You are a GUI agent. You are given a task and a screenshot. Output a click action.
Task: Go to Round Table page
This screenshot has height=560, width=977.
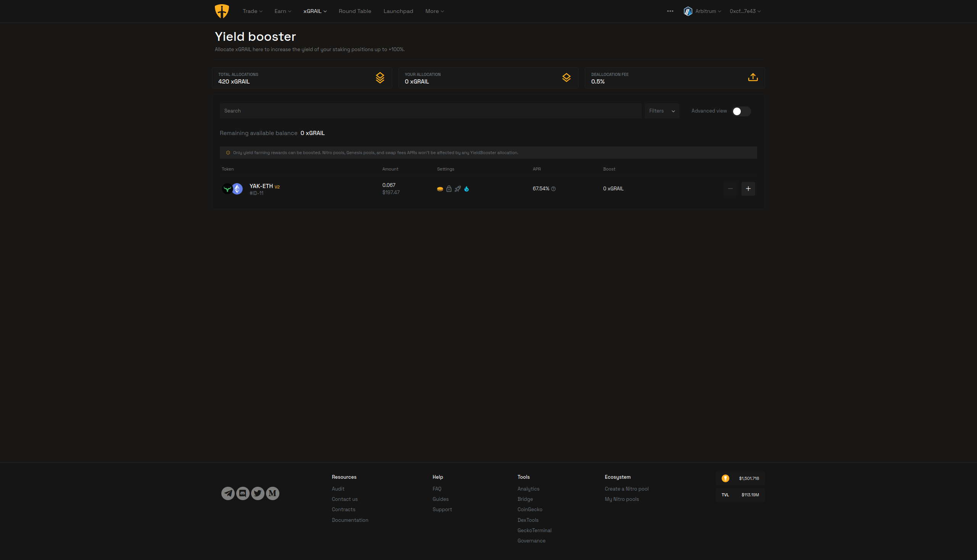point(355,11)
